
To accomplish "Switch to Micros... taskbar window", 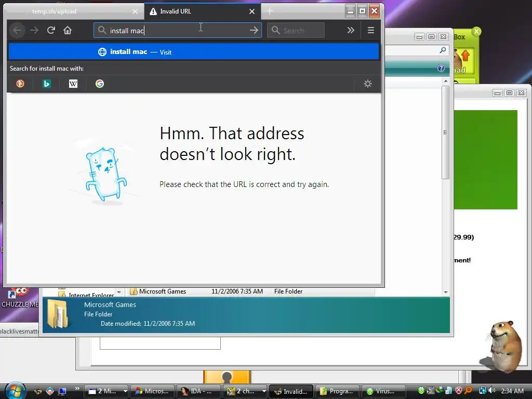I will point(152,391).
